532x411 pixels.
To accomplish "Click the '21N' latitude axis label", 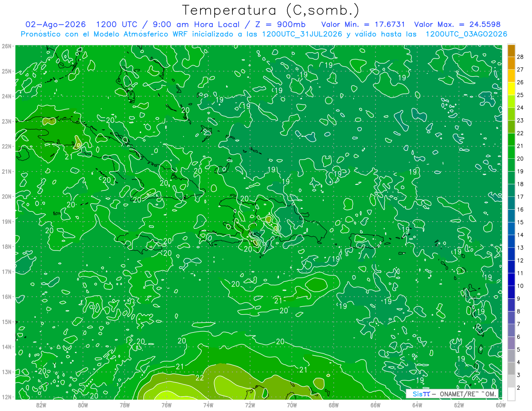I will pos(6,172).
